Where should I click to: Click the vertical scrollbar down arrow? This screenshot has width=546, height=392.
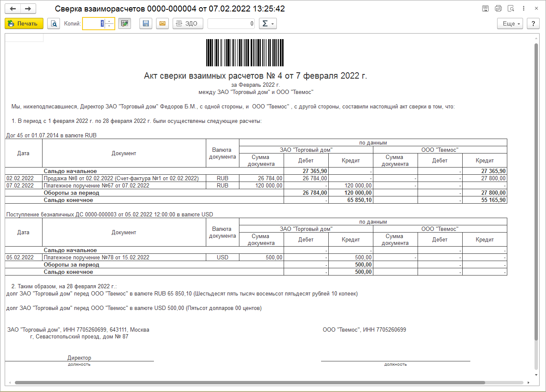point(536,375)
